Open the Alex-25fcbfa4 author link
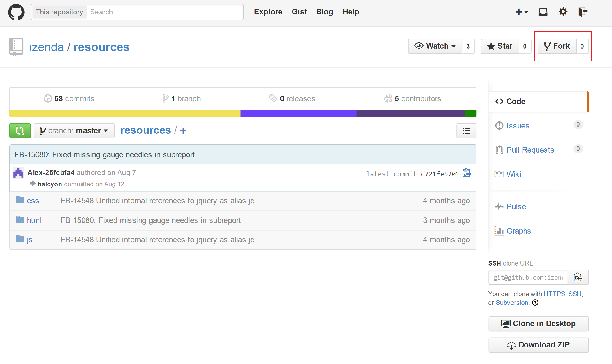This screenshot has height=364, width=612. [x=51, y=173]
